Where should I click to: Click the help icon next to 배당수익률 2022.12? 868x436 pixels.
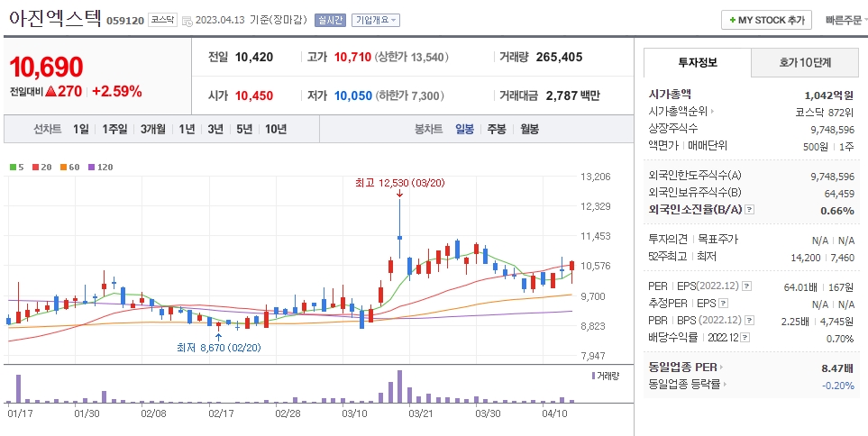[745, 338]
